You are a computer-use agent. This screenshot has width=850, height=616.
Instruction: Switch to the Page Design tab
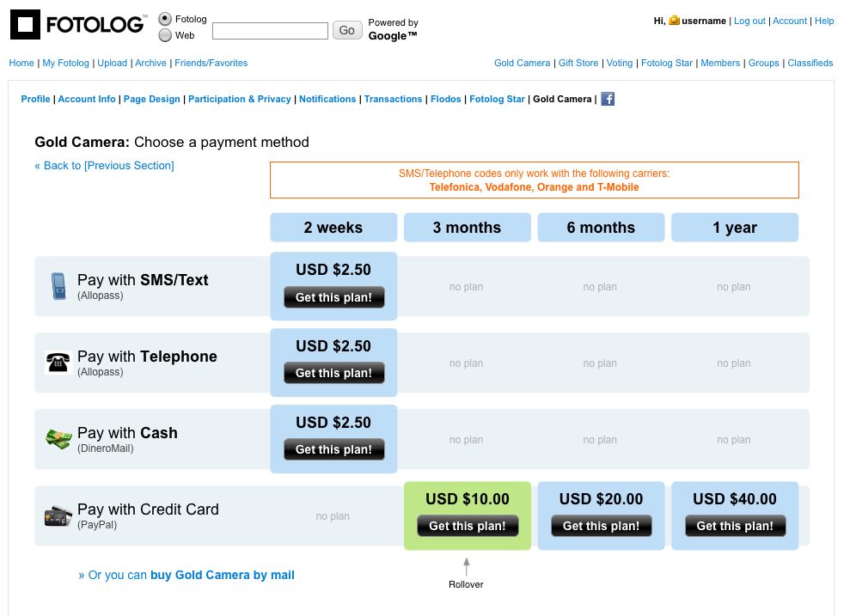point(152,99)
